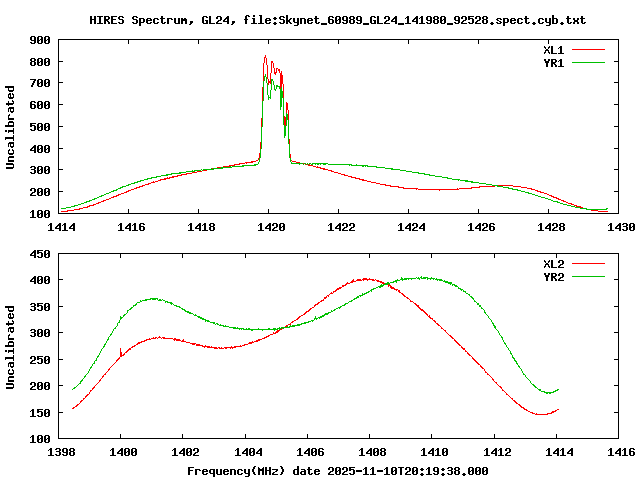This screenshot has width=640, height=480.
Task: Click the YR2 legend label
Action: (553, 277)
